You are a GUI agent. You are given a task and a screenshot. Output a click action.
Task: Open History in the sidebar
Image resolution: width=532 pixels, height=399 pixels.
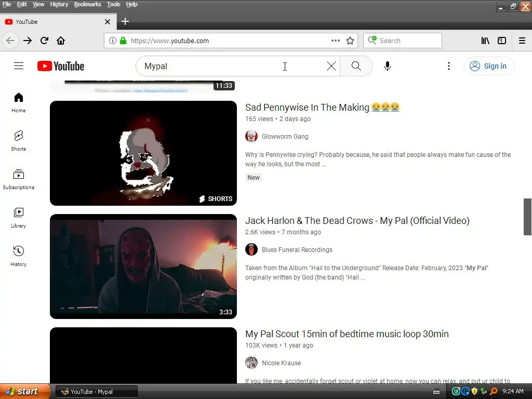coord(19,256)
